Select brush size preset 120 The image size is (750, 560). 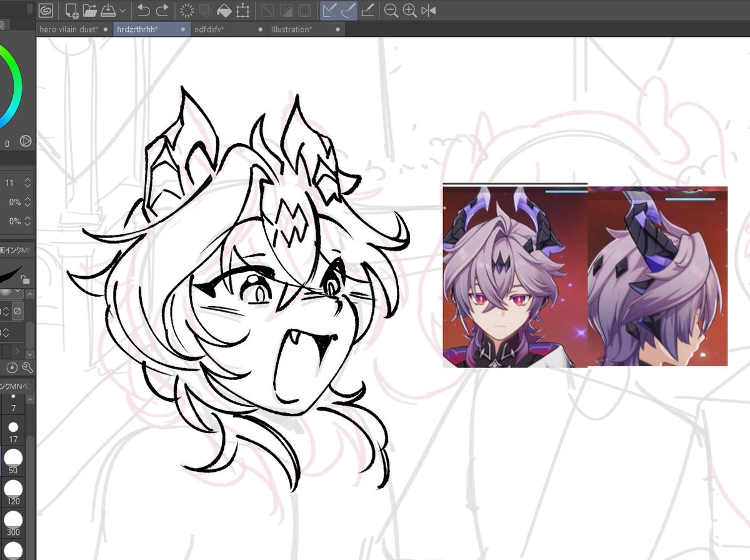coord(13,492)
